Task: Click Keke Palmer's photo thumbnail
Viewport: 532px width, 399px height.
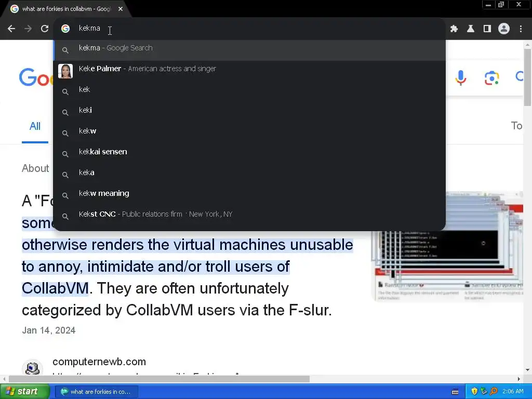Action: 65,71
